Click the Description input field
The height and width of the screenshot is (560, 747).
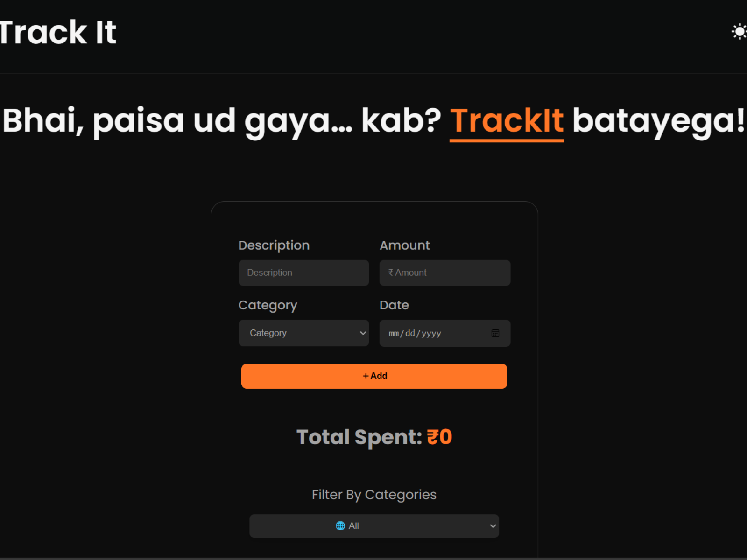click(303, 273)
